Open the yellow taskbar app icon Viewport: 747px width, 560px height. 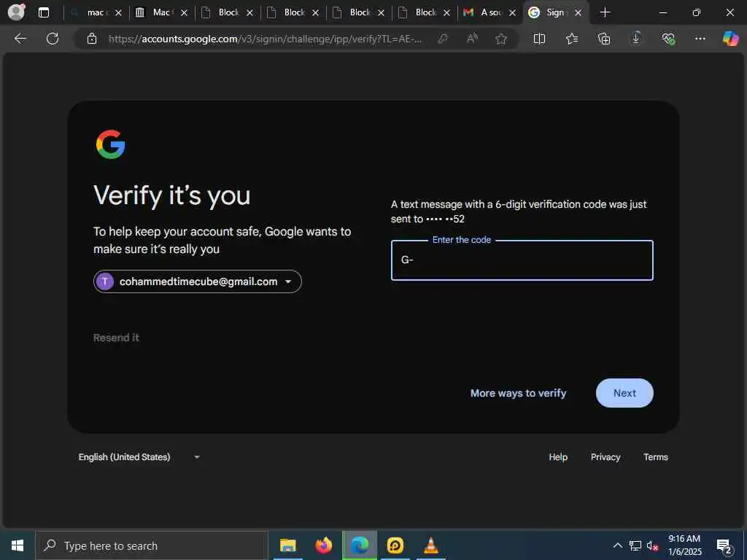click(395, 545)
